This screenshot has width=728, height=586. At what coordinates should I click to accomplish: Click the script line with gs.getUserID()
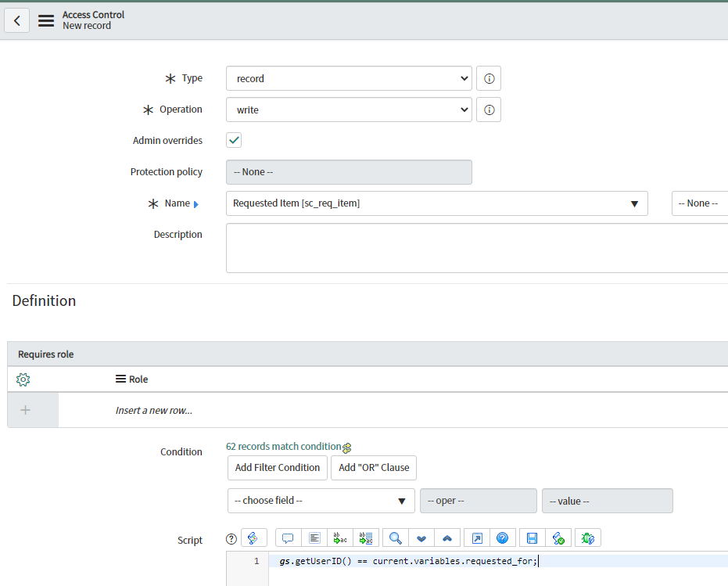[x=408, y=562]
